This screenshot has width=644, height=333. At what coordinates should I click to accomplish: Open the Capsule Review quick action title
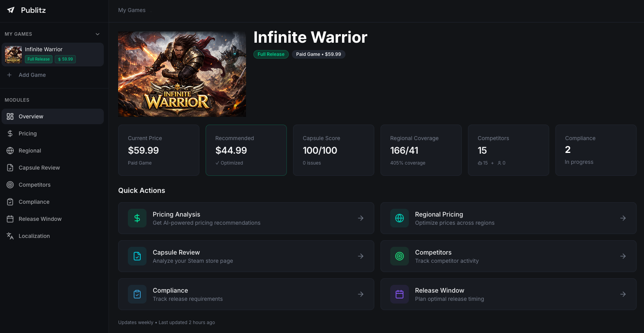click(176, 252)
